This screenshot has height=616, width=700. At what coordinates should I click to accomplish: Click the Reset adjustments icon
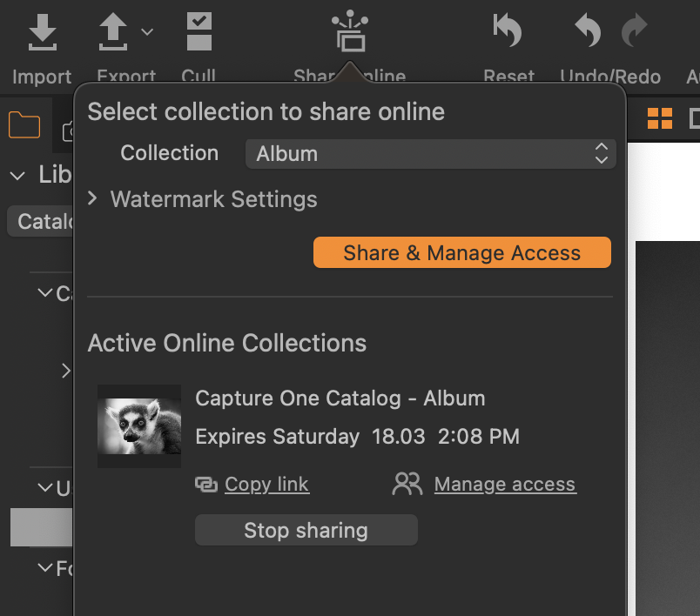[508, 30]
